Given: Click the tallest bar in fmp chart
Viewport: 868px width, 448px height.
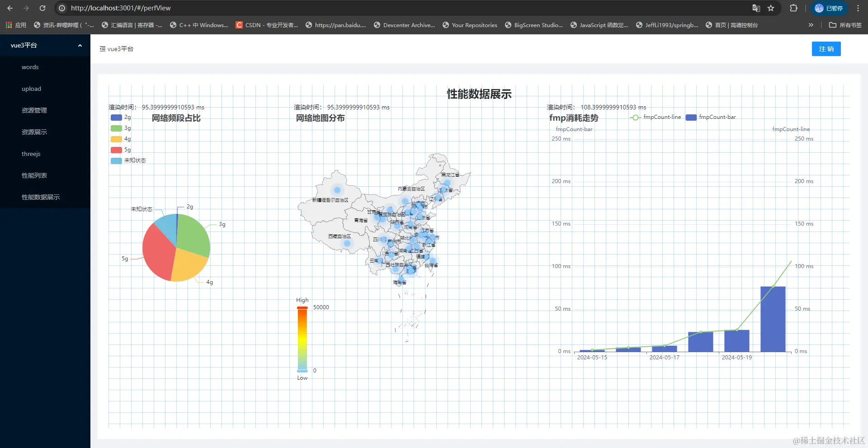Looking at the screenshot, I should click(773, 319).
